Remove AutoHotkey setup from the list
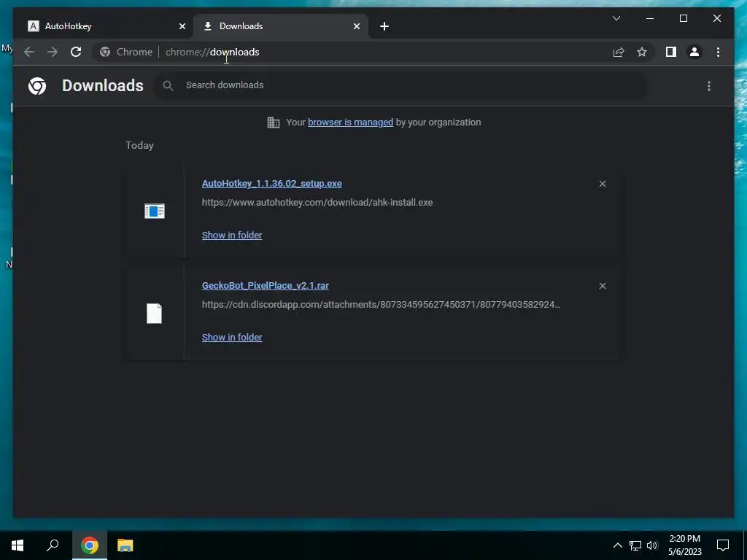Viewport: 747px width, 560px height. point(603,184)
